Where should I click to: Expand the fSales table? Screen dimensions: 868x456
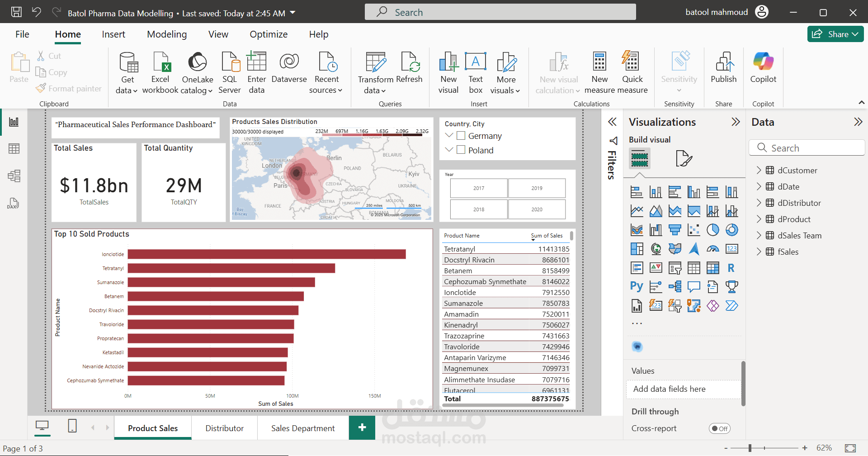click(x=759, y=252)
